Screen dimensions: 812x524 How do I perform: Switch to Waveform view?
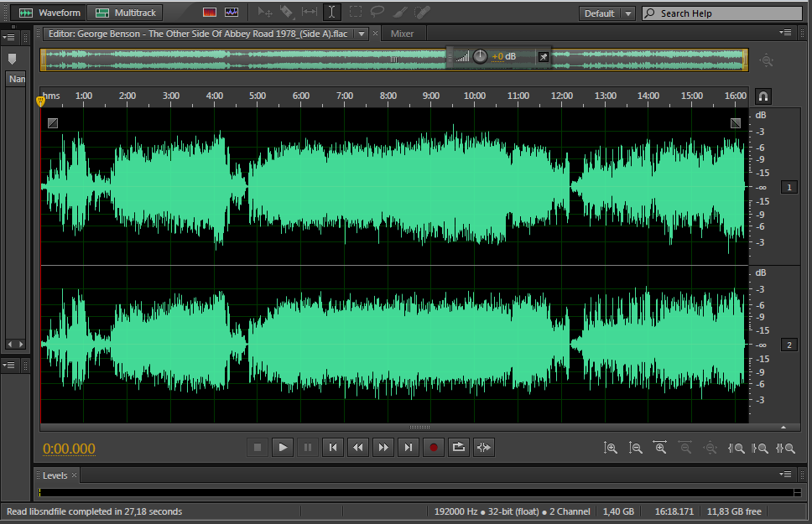[49, 13]
